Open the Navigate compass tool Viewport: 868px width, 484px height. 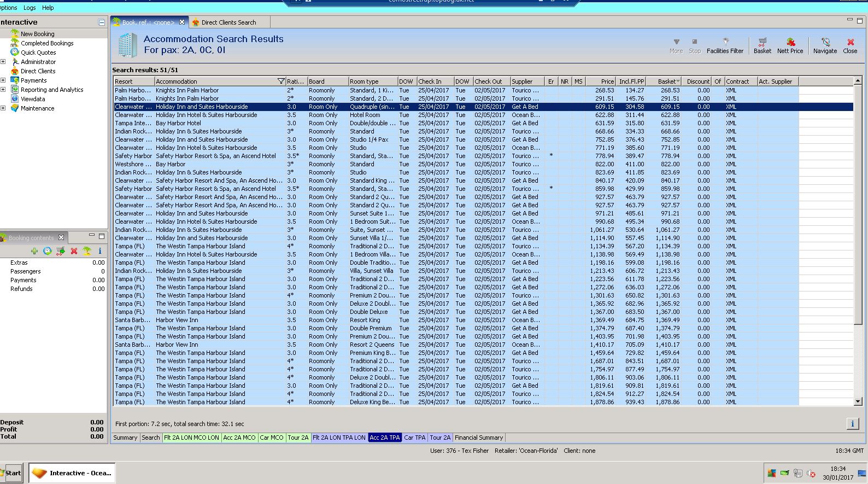pyautogui.click(x=825, y=45)
